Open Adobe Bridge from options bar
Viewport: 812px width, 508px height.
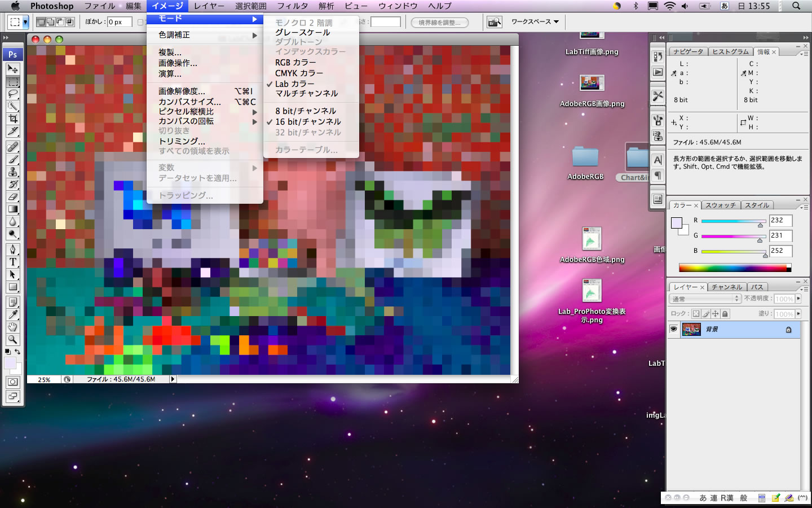tap(495, 22)
